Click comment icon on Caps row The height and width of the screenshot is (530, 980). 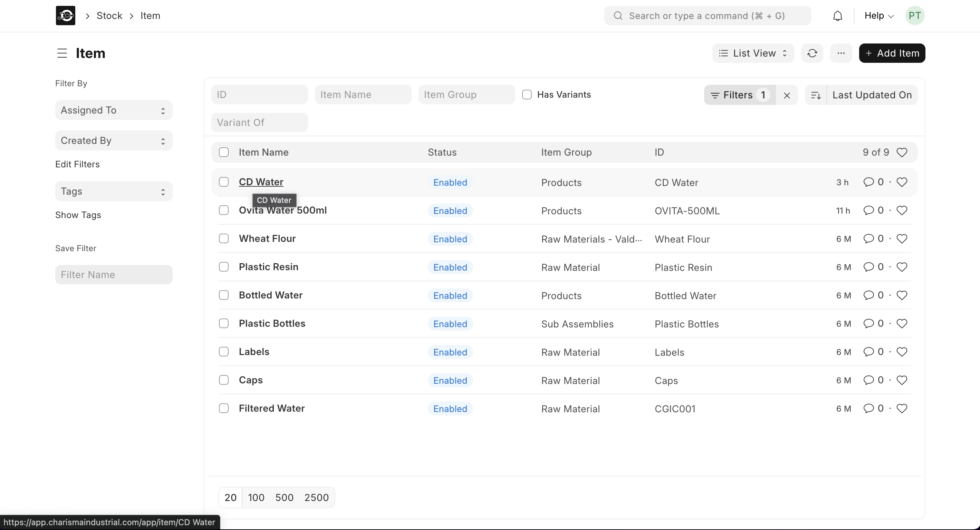coord(868,380)
